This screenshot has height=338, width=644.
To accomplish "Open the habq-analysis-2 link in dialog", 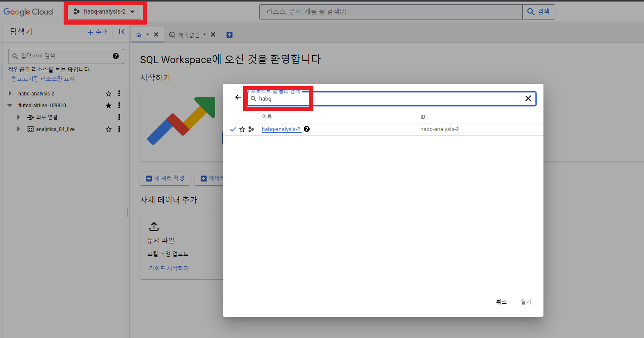I will [281, 129].
